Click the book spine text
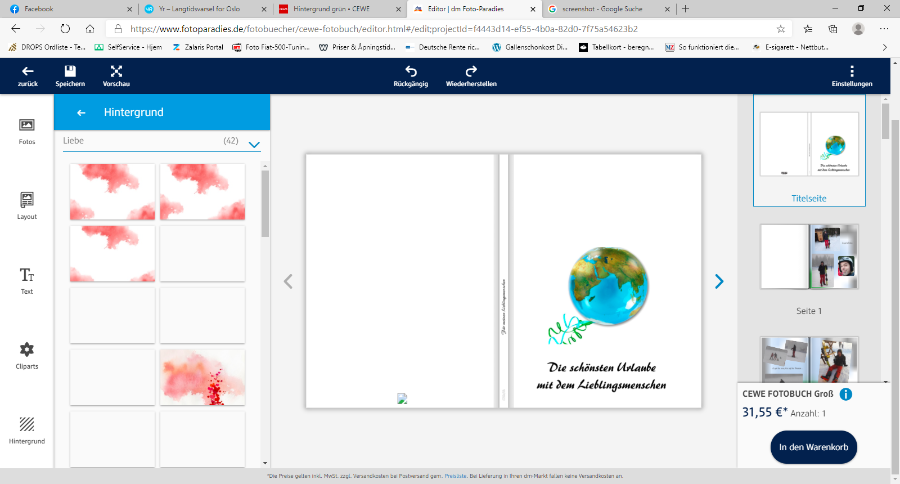 [x=503, y=307]
